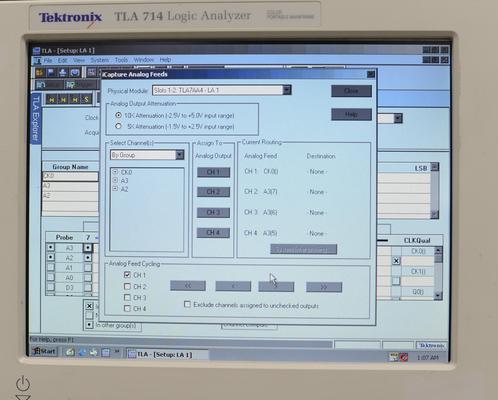Open the Help menu in menu bar
Viewport: 498px width, 400px height.
click(165, 60)
